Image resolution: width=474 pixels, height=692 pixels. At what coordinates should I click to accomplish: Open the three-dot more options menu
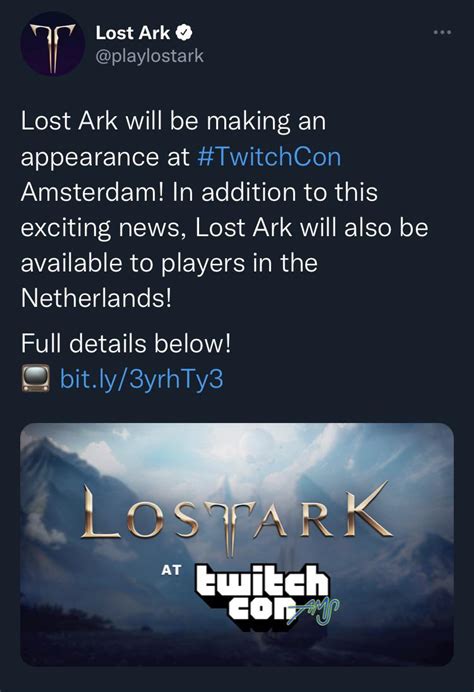[x=442, y=32]
